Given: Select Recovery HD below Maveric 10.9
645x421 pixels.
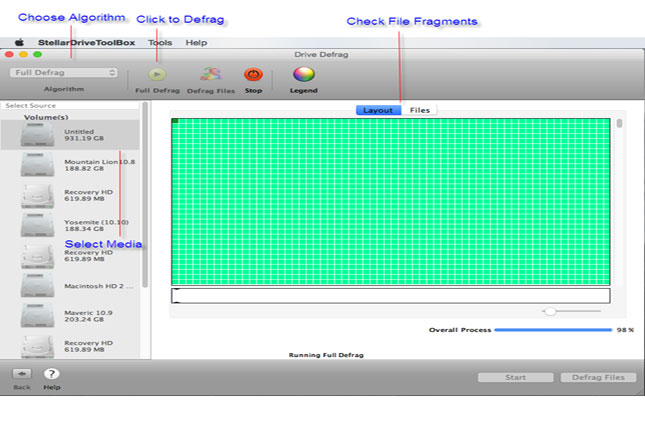Looking at the screenshot, I should point(70,346).
